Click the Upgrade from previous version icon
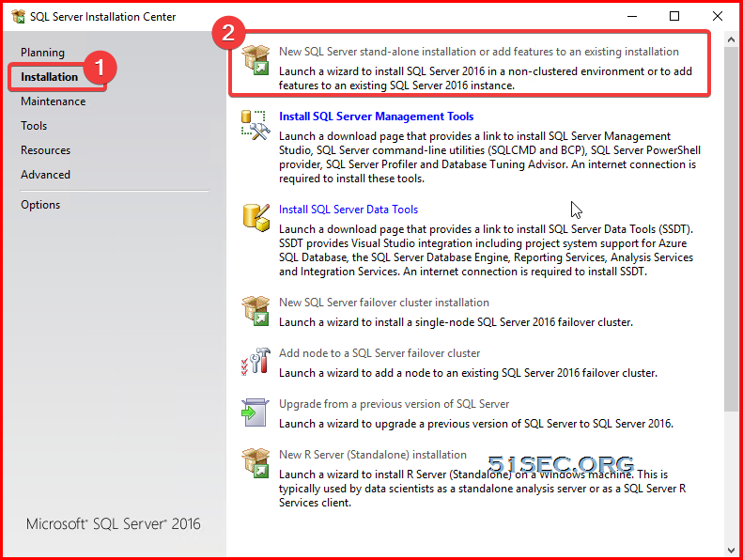This screenshot has width=743, height=560. pos(255,412)
